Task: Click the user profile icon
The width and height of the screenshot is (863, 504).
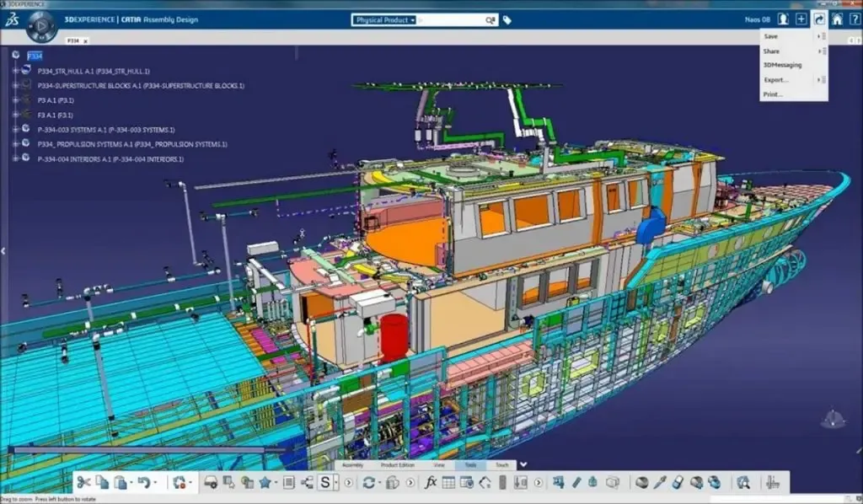Action: [783, 19]
